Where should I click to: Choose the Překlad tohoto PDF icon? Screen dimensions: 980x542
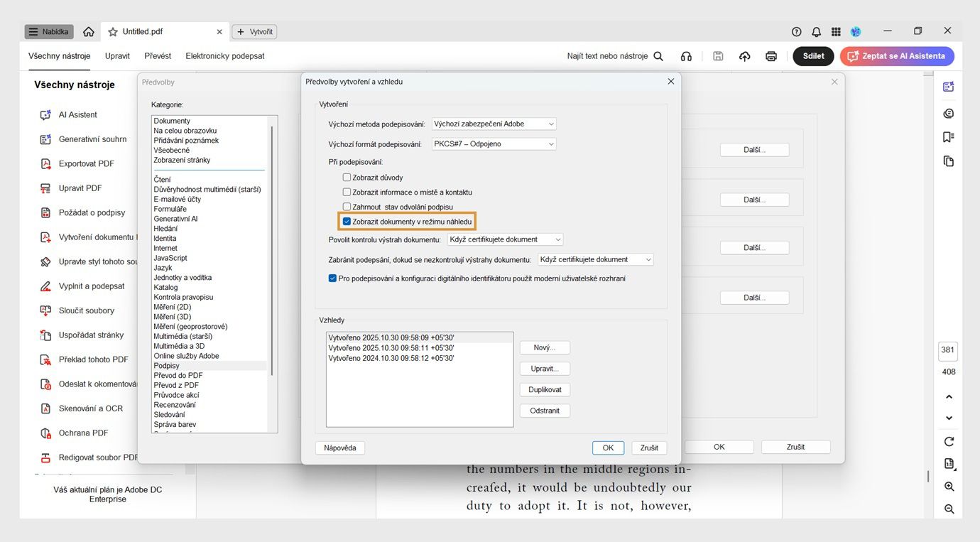tap(45, 359)
